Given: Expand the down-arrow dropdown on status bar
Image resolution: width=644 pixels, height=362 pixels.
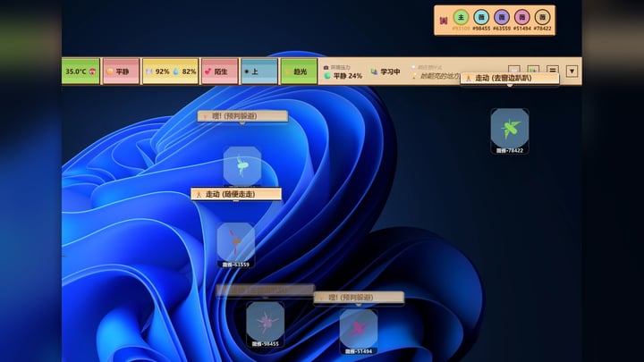Looking at the screenshot, I should click(572, 72).
